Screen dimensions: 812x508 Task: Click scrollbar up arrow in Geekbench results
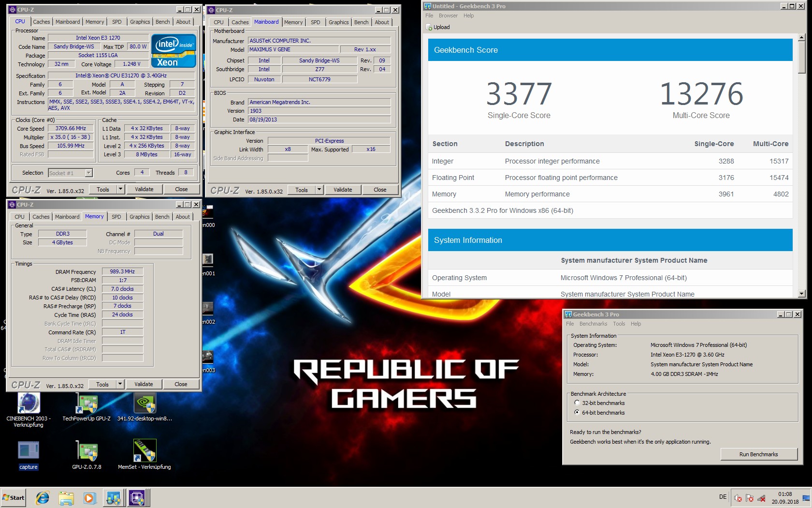pyautogui.click(x=802, y=37)
